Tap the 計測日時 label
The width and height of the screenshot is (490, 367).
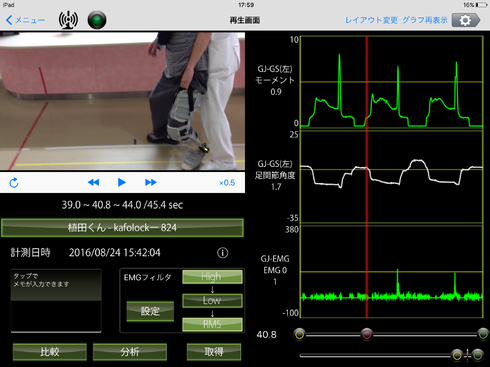(x=30, y=253)
